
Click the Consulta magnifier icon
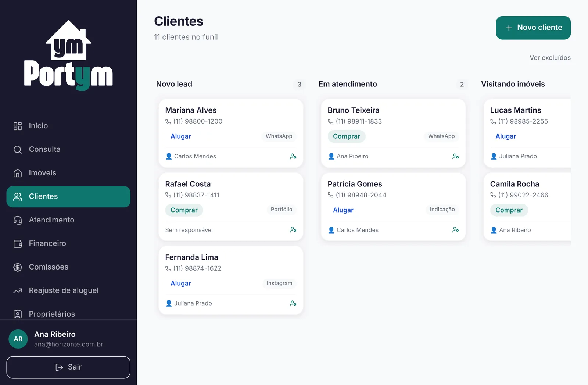18,150
